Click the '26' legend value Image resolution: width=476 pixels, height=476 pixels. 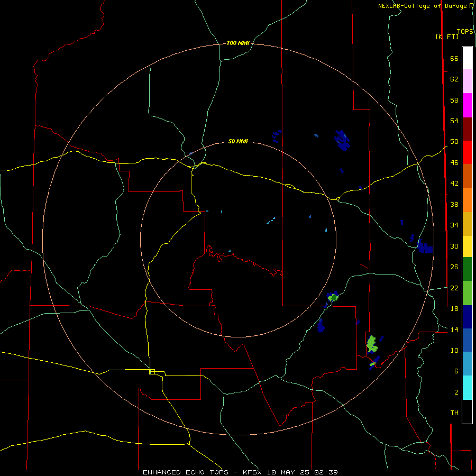[x=454, y=267]
